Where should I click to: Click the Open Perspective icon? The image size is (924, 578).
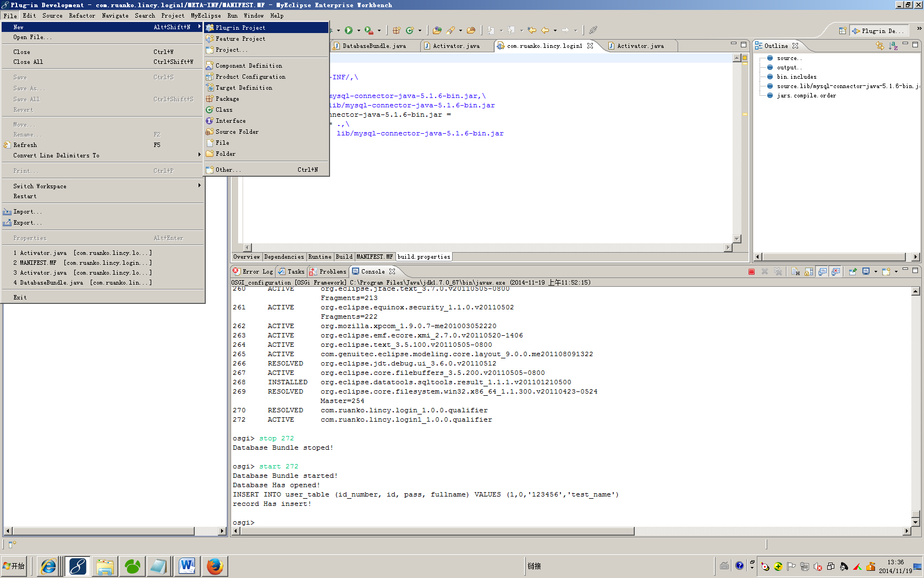click(x=843, y=31)
